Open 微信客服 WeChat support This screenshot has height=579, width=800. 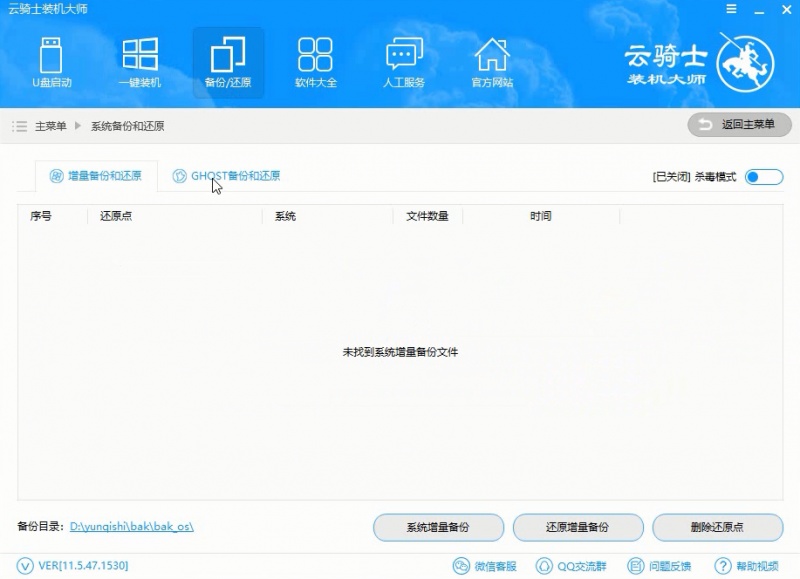pos(485,566)
